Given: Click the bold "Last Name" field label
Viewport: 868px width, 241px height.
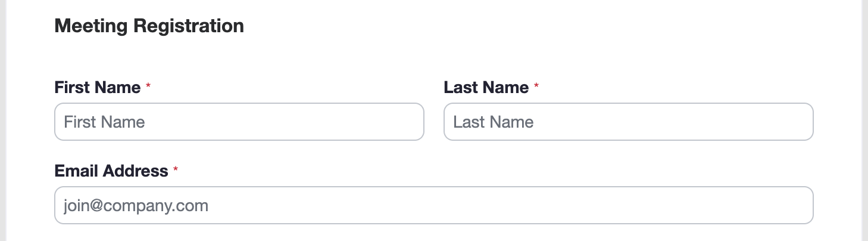Looking at the screenshot, I should tap(486, 88).
